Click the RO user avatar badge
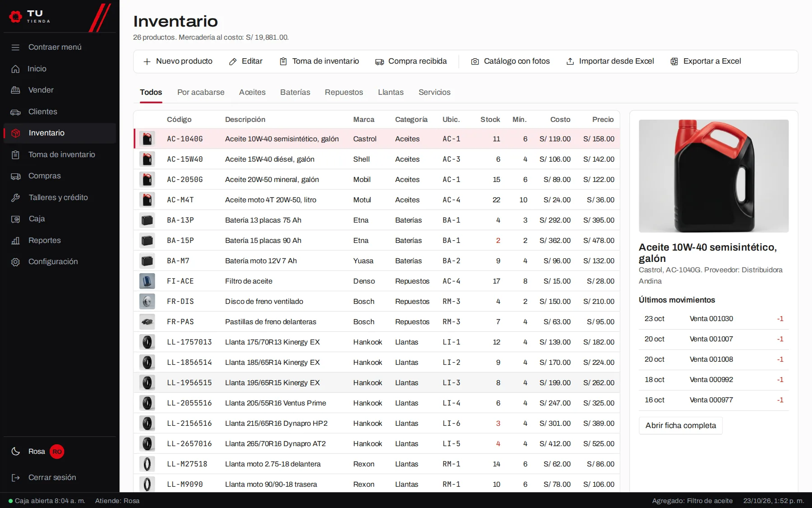This screenshot has height=508, width=812. 57,452
